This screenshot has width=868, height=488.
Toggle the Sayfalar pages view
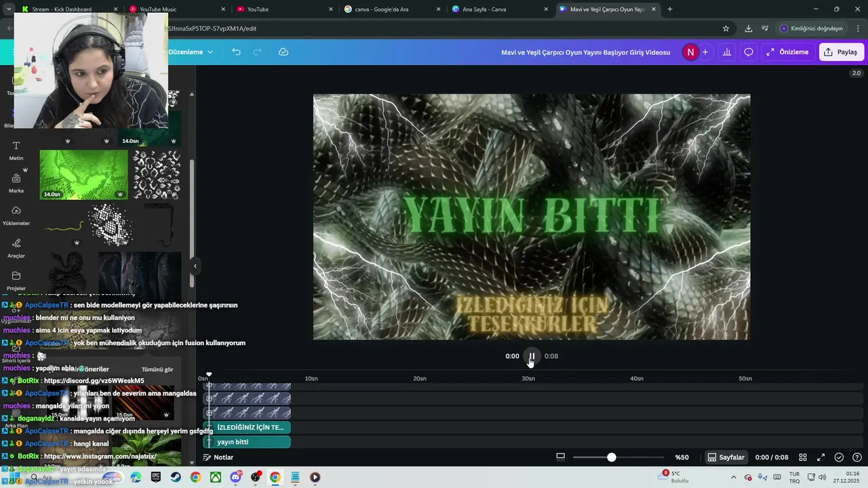[726, 457]
